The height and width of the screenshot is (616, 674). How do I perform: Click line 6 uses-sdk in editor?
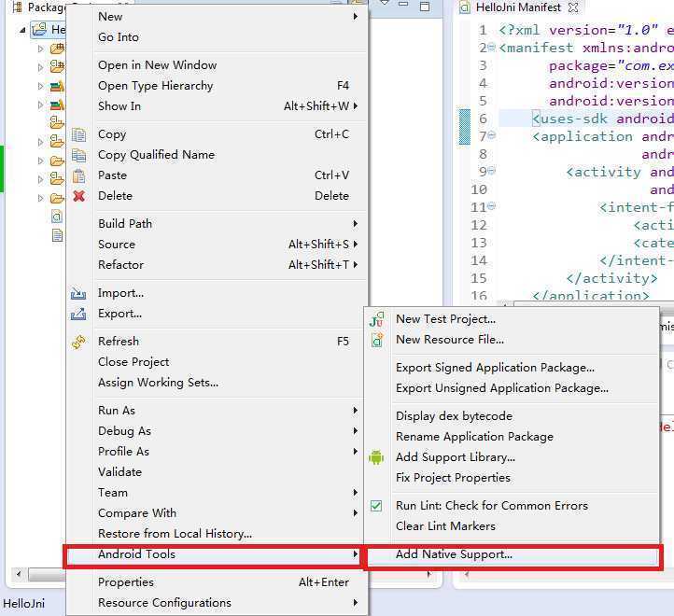click(586, 119)
